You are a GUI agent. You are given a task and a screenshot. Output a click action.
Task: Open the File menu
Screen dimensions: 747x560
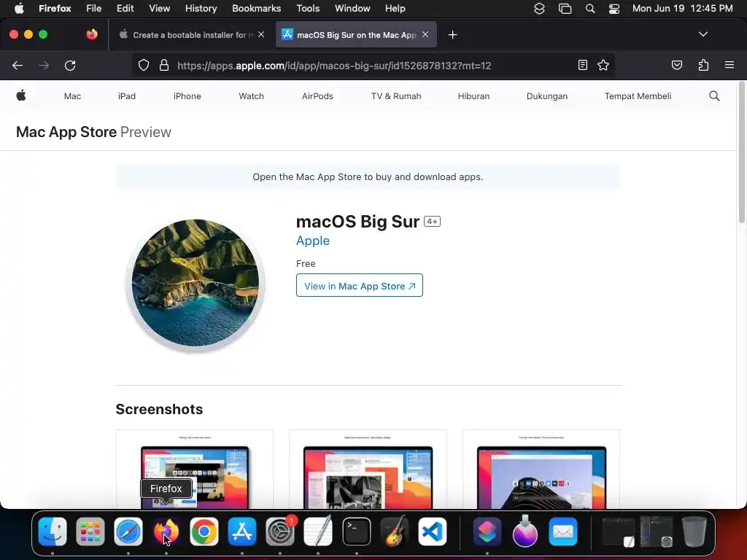[x=93, y=9]
